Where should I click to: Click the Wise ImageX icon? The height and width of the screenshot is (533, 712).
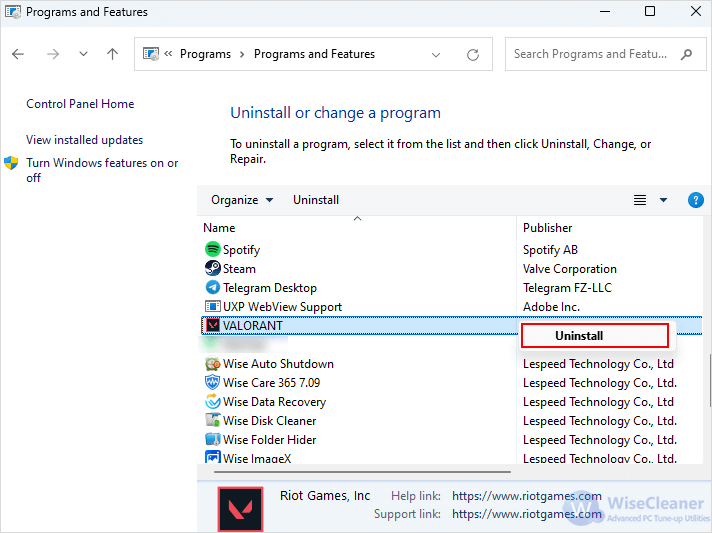(212, 457)
